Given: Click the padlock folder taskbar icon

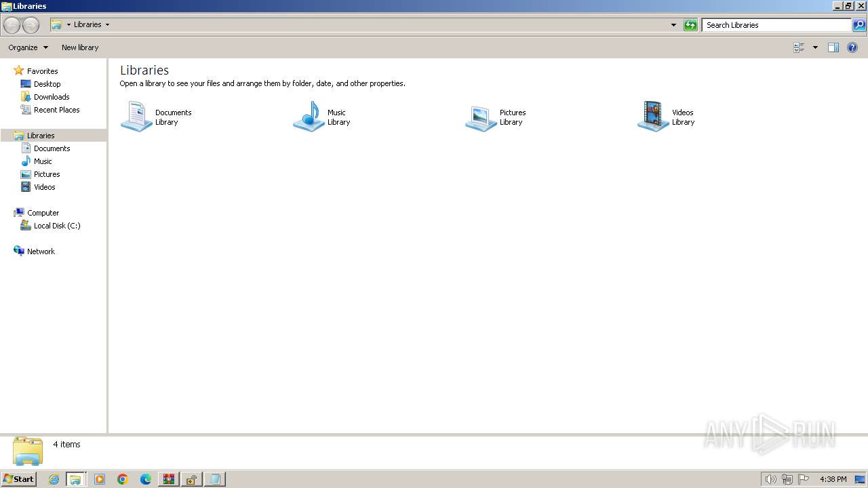Looking at the screenshot, I should click(x=191, y=479).
